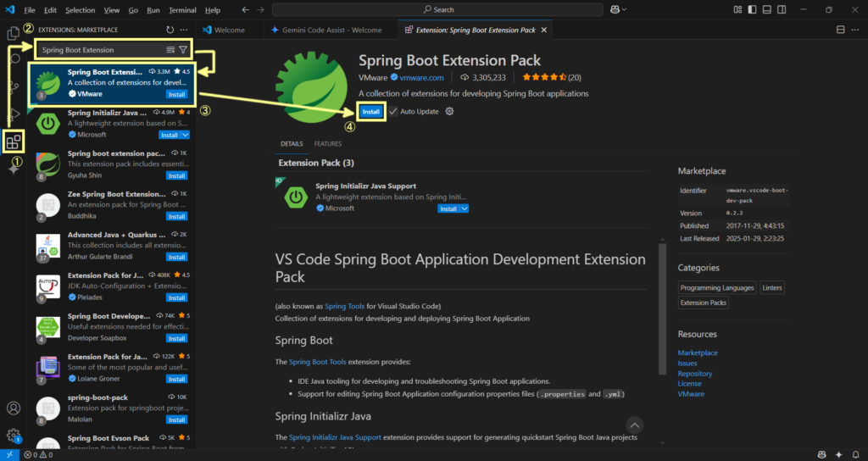
Task: Toggle the primary side bar visibility
Action: point(752,9)
